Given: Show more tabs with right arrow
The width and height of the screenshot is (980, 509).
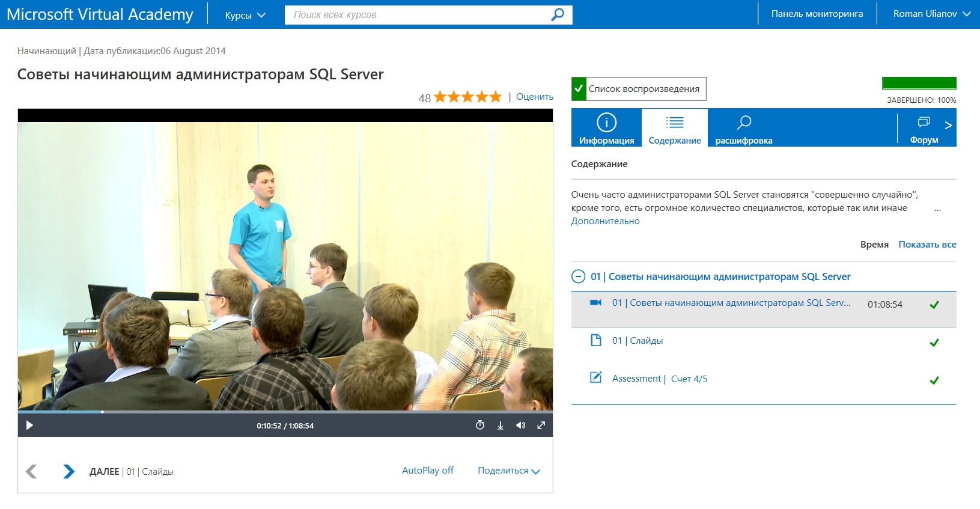Looking at the screenshot, I should tap(948, 125).
